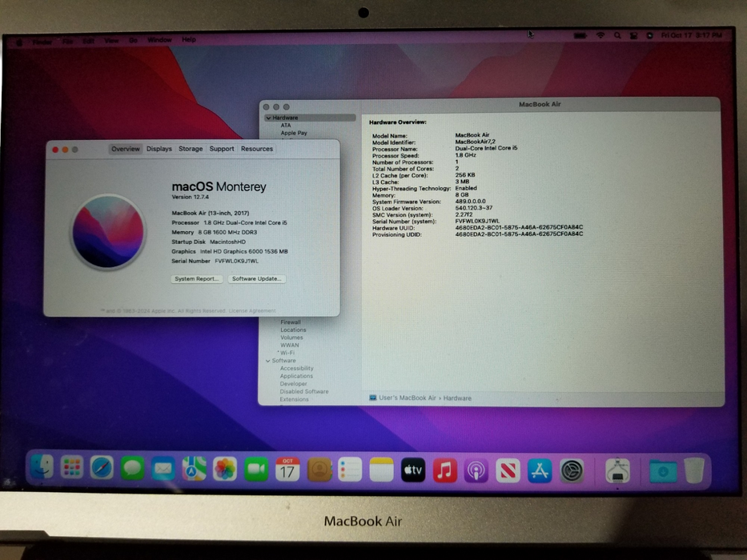
Task: Open Launchpad in the Dock
Action: (72, 468)
